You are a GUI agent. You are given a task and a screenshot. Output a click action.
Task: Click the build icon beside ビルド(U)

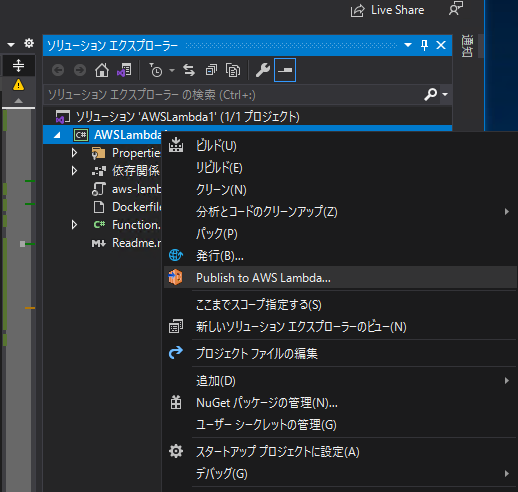176,145
